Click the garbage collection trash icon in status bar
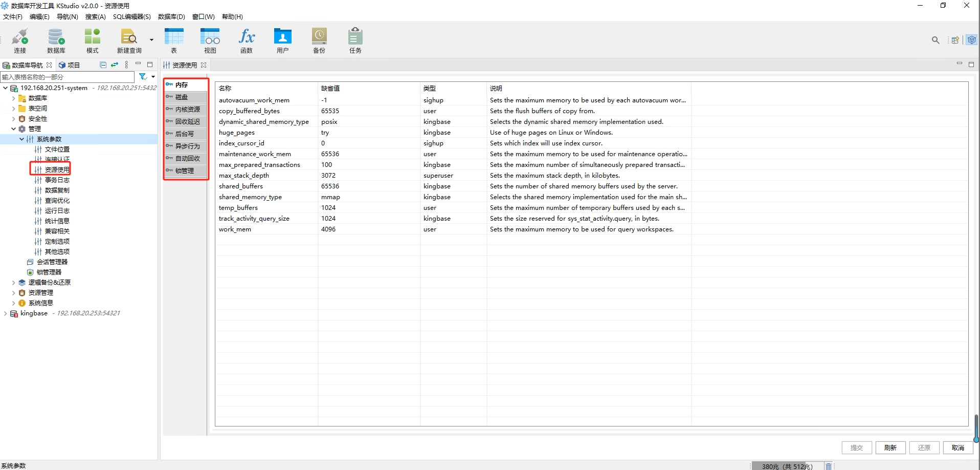This screenshot has width=980, height=470. tap(828, 466)
